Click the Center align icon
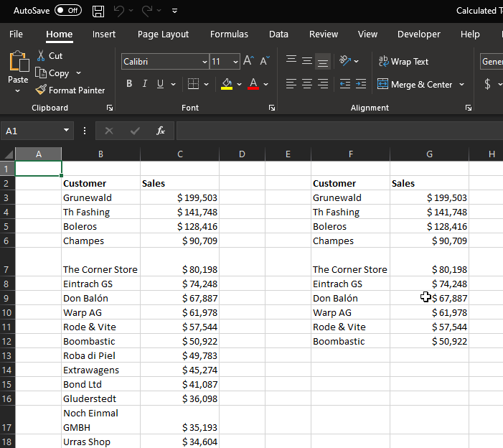503x448 pixels. pyautogui.click(x=306, y=84)
